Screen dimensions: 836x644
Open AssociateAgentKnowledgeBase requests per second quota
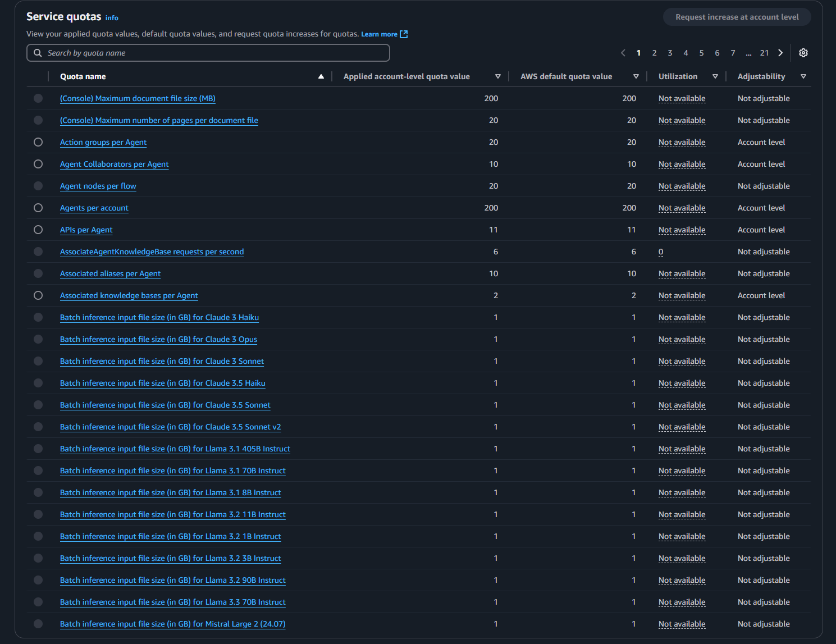tap(152, 252)
